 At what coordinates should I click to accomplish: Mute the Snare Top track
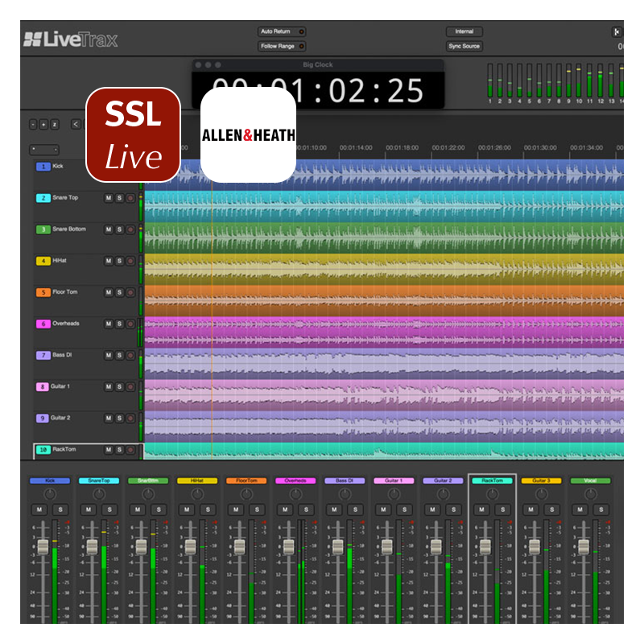tap(109, 196)
